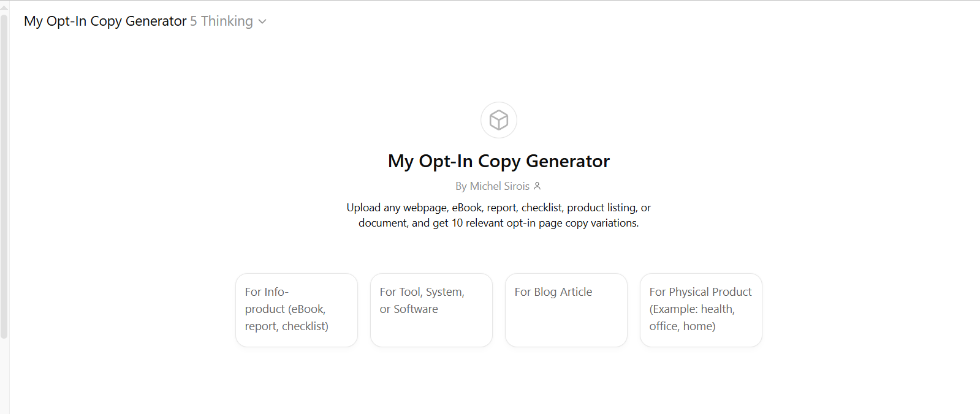Viewport: 980px width, 414px height.
Task: Open the By Michel Sirois author link
Action: pos(493,186)
